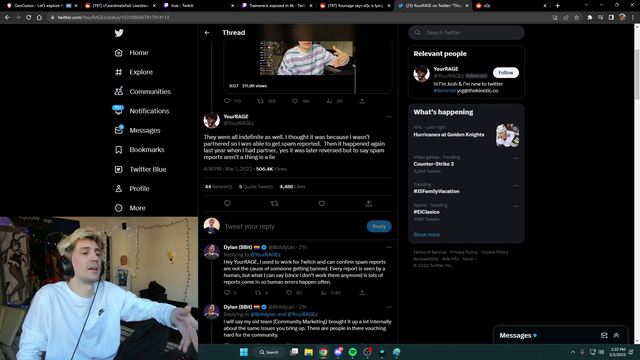Click the Search Twitter field
The image size is (640, 360).
click(x=466, y=33)
